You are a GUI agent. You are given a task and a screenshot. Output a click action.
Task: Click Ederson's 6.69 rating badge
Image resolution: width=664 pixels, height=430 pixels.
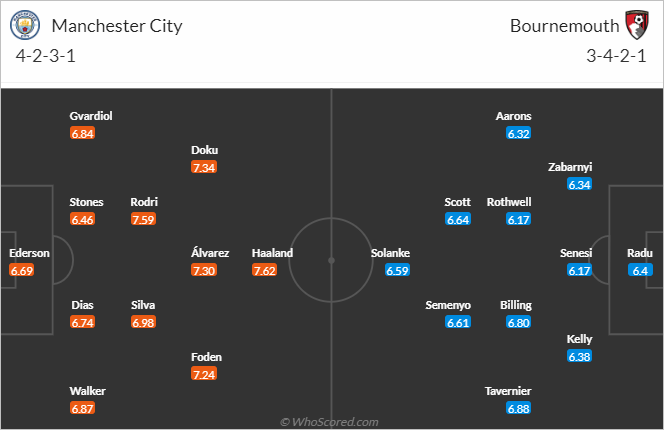[x=22, y=270]
